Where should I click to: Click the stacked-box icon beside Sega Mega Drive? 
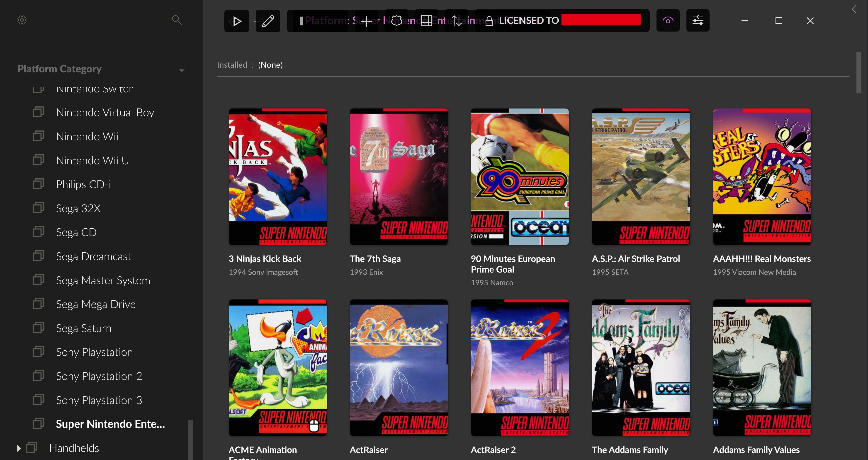pos(38,304)
